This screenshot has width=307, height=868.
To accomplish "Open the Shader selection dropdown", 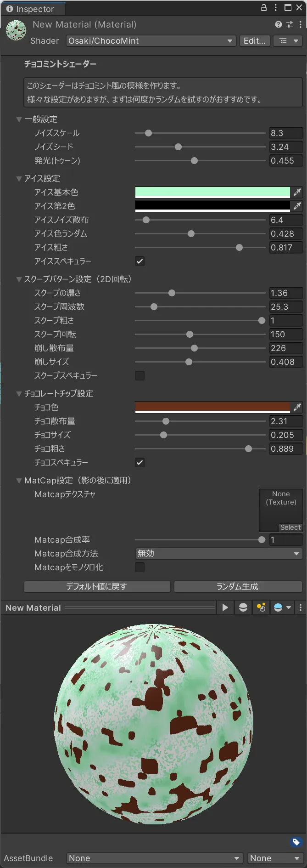I will 150,41.
